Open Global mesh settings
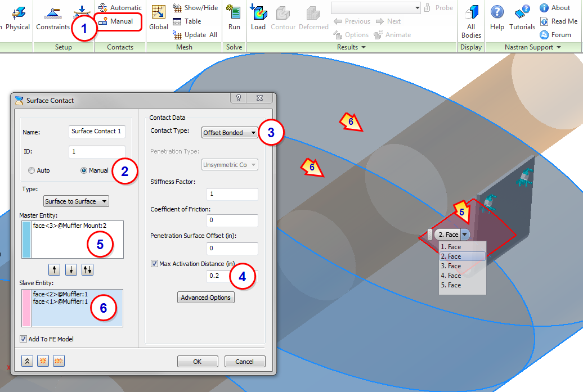 pyautogui.click(x=158, y=19)
